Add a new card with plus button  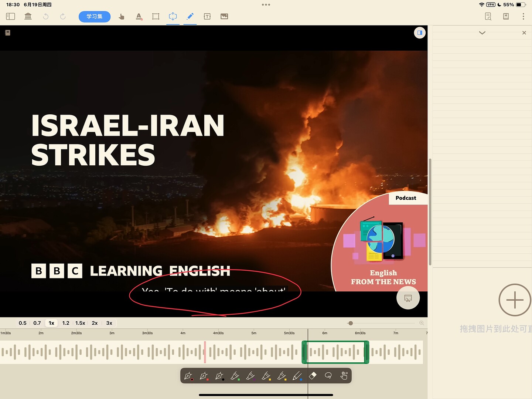[515, 300]
